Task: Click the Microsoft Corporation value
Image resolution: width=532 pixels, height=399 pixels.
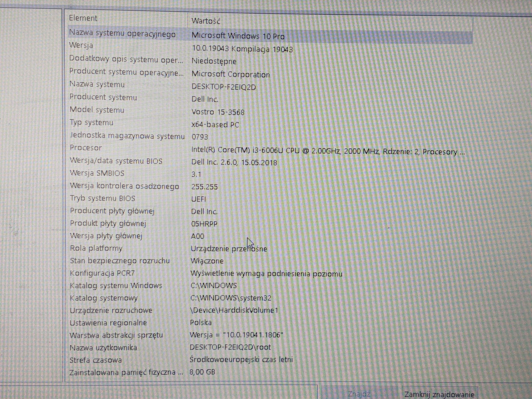Action: click(231, 74)
